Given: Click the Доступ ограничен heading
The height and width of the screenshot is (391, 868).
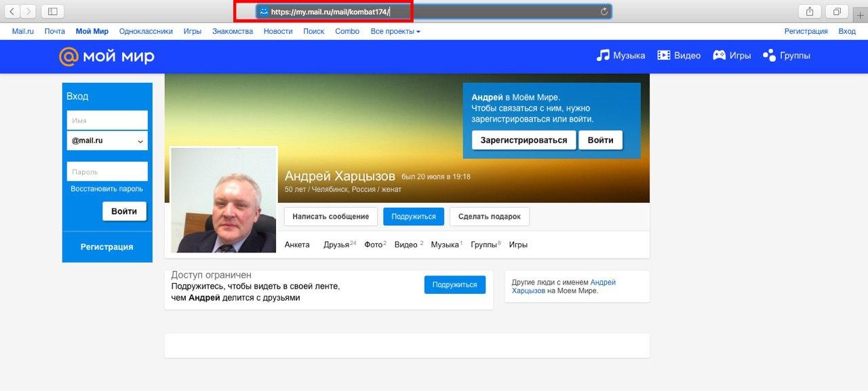Looking at the screenshot, I should (211, 275).
